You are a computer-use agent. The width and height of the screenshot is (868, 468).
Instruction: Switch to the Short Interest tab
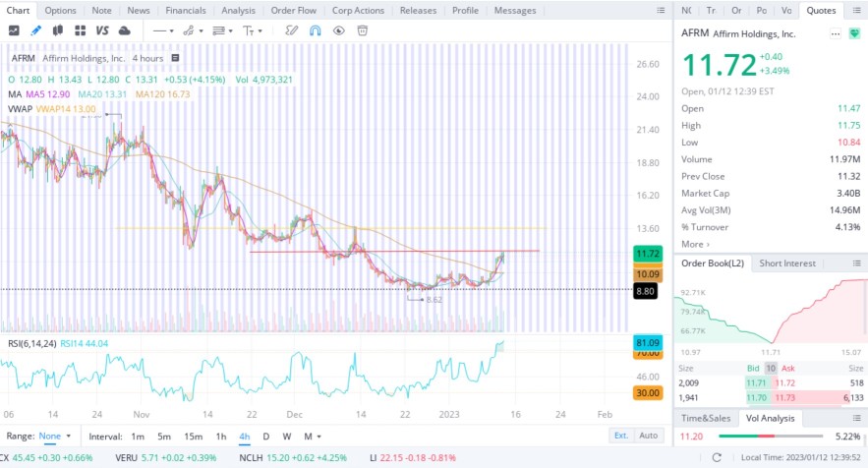[x=787, y=263]
